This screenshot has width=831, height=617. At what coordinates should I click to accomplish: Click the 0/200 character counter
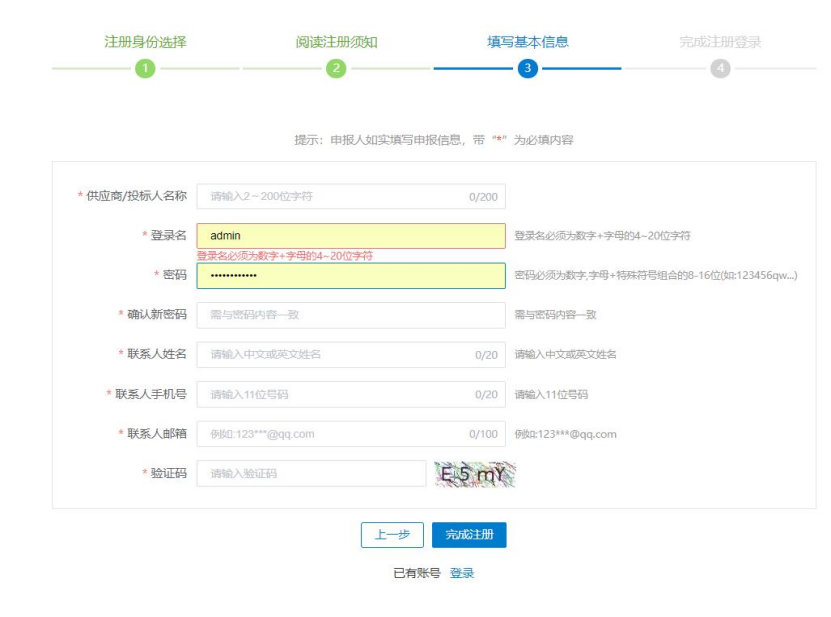point(483,197)
